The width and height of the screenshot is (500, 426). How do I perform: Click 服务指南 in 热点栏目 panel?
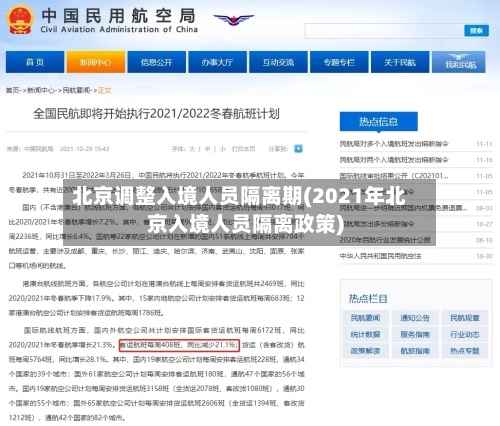(415, 334)
